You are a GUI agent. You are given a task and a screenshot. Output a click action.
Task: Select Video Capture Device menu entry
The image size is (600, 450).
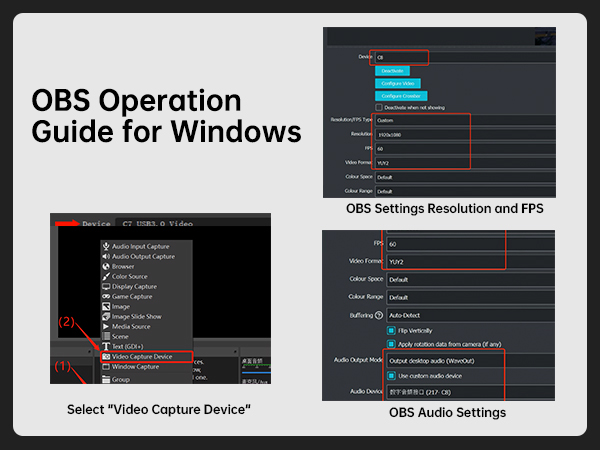(x=146, y=357)
